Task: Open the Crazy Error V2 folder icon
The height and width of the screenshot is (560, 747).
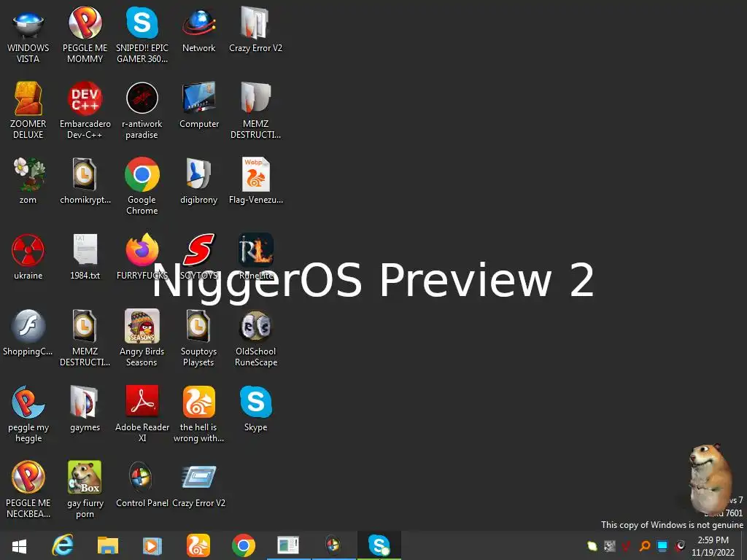Action: pos(256,29)
